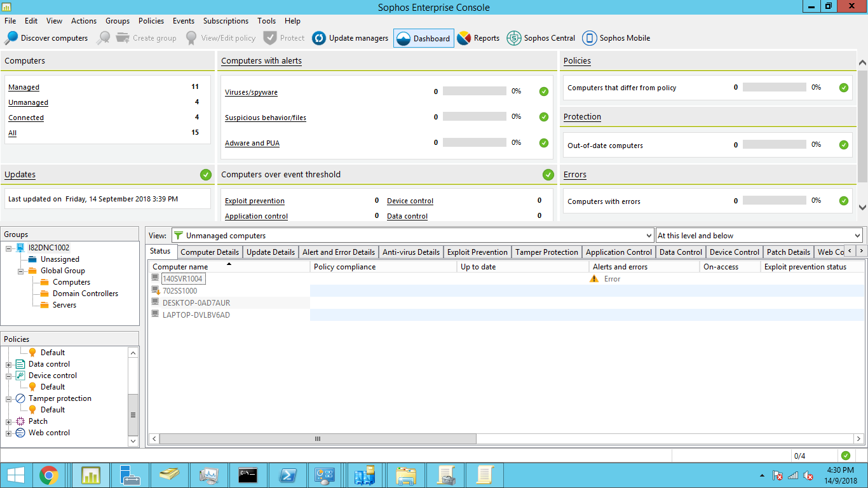868x488 pixels.
Task: Select computer DESKTOP-0AD7AUR in the list
Action: coord(196,303)
